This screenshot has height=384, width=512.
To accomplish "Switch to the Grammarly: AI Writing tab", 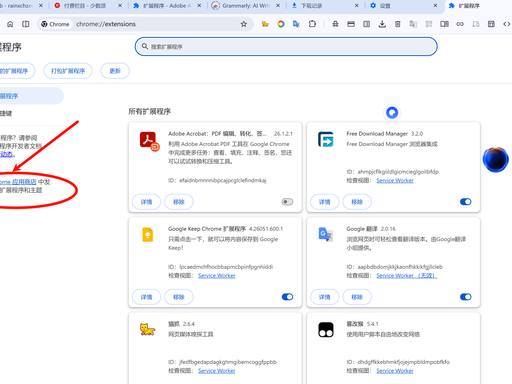I will (245, 6).
